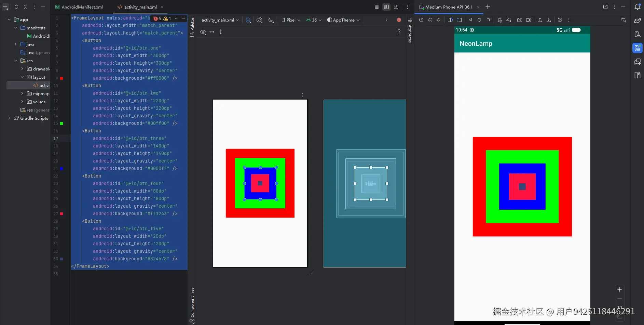
Task: Select the Medium Phone API 36.1 device tab
Action: (446, 7)
